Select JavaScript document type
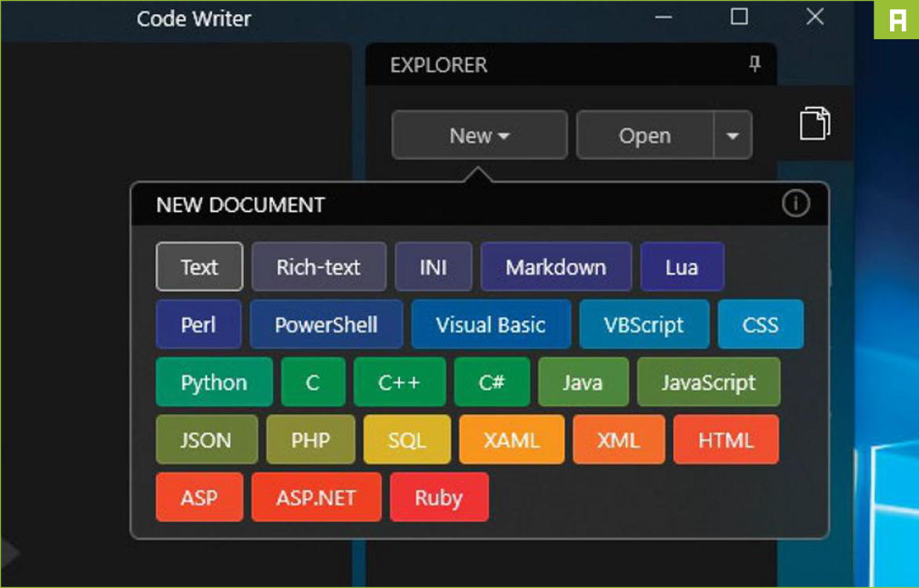The image size is (919, 588). click(709, 382)
